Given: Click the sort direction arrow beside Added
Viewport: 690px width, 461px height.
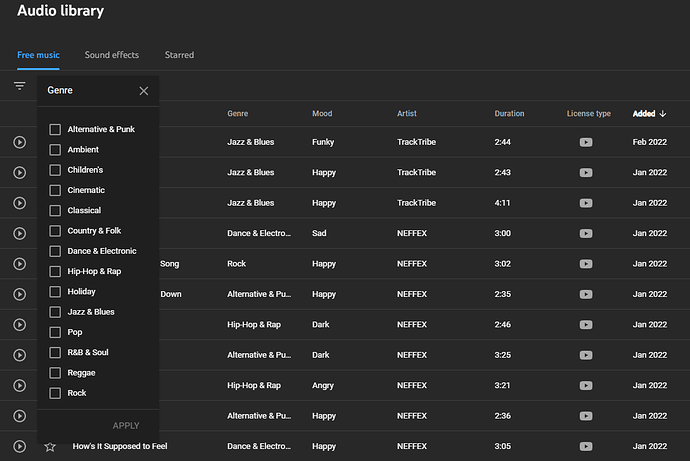Looking at the screenshot, I should click(x=663, y=113).
